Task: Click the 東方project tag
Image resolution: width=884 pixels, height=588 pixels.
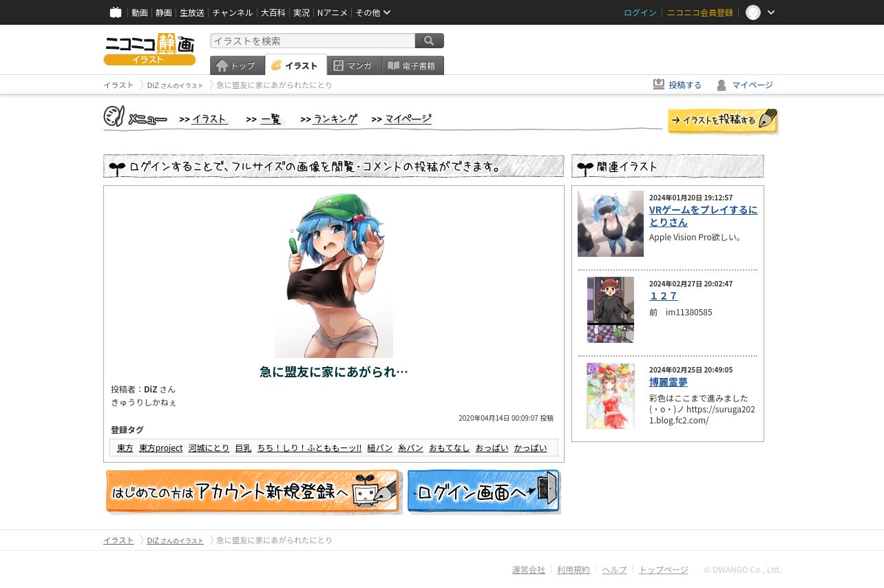Action: coord(160,448)
